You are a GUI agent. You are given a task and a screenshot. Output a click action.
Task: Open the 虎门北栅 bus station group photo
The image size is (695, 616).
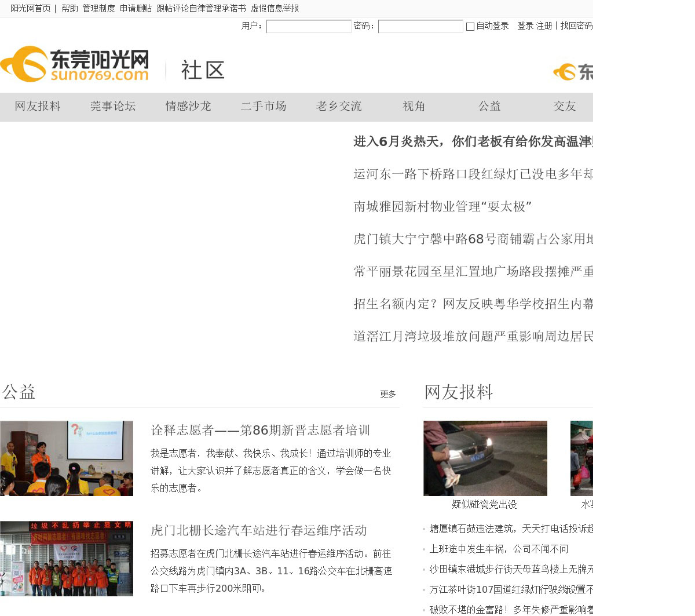[x=67, y=559]
